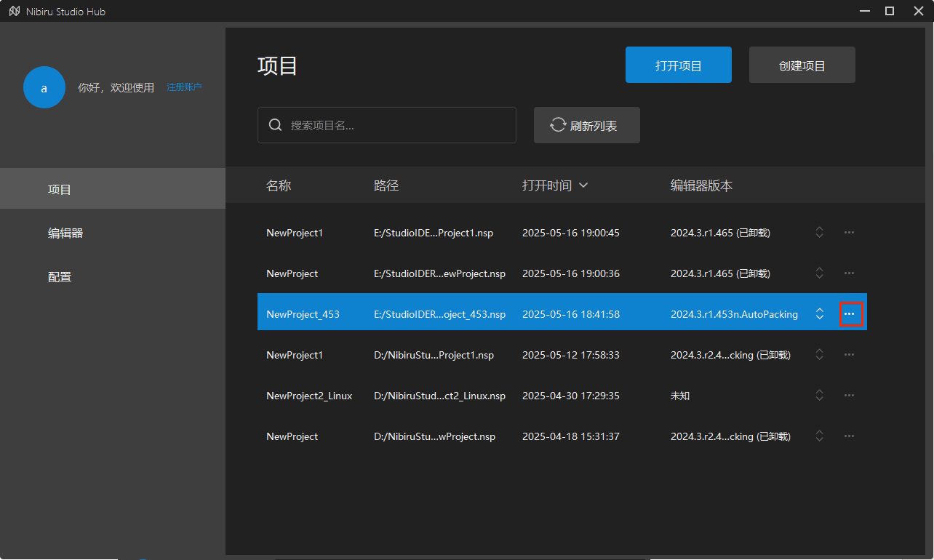Follow the 注册账户 link

point(184,87)
